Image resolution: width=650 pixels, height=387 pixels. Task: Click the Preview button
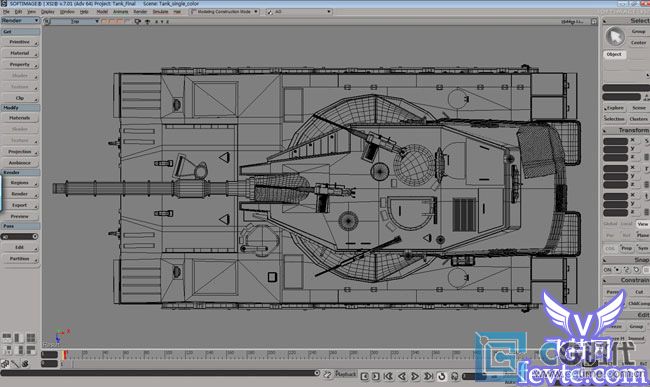[x=20, y=216]
